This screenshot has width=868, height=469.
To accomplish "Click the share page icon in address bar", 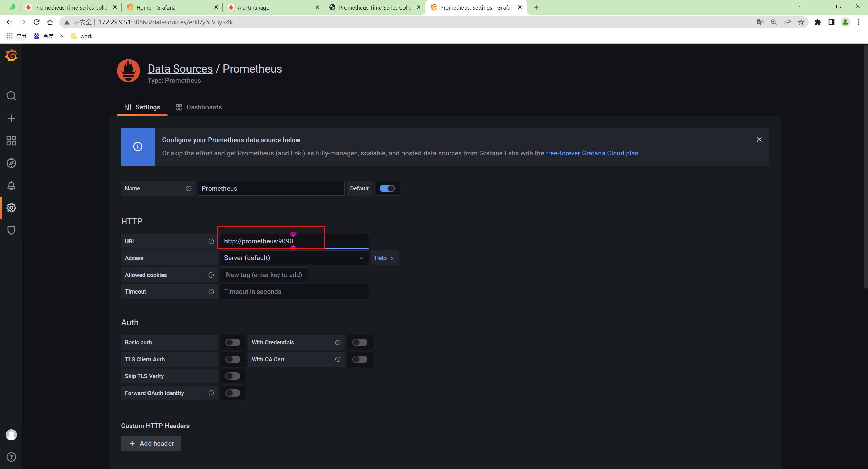I will 787,22.
